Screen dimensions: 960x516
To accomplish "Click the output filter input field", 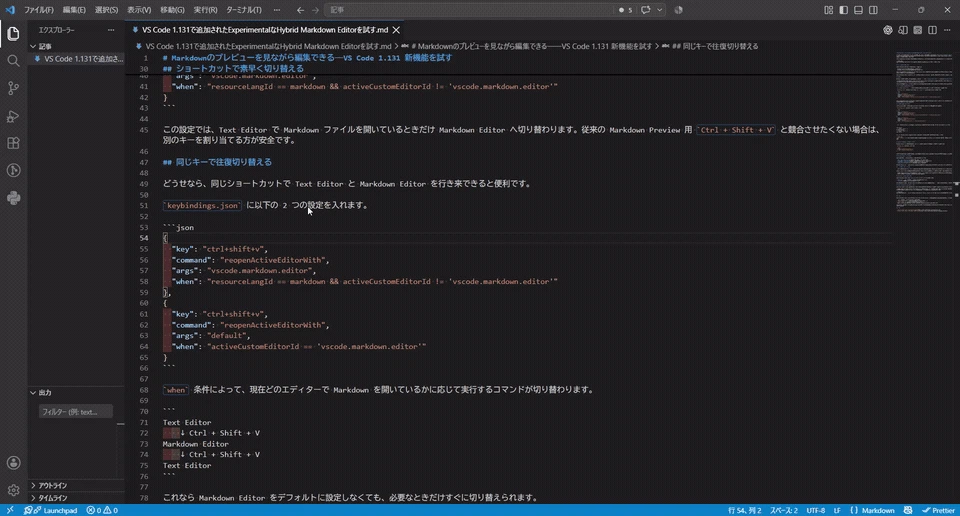I will (76, 411).
